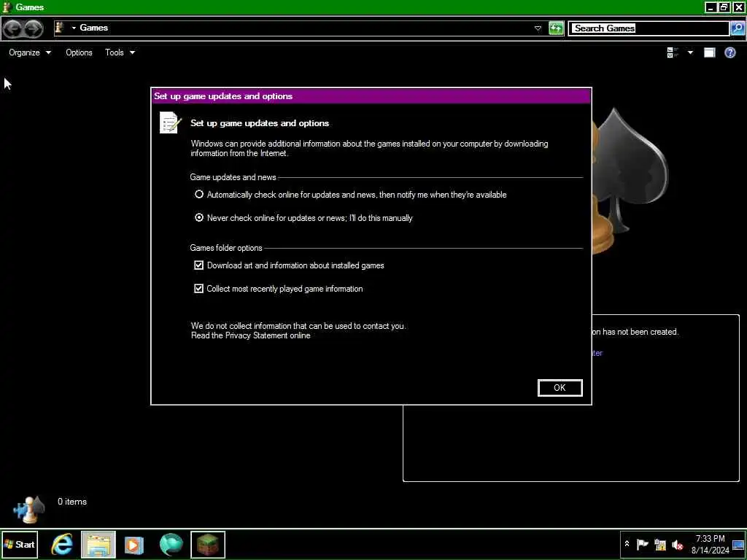Click the Action Center flag icon
The height and width of the screenshot is (560, 747).
[642, 544]
